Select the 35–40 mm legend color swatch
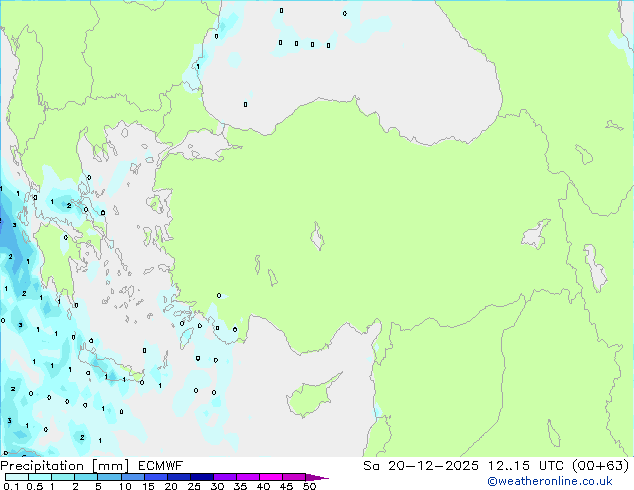 click(x=248, y=477)
